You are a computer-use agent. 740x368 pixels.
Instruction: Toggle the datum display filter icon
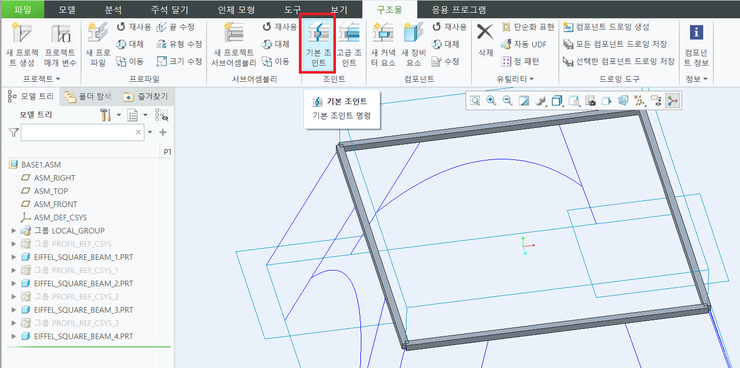point(640,100)
